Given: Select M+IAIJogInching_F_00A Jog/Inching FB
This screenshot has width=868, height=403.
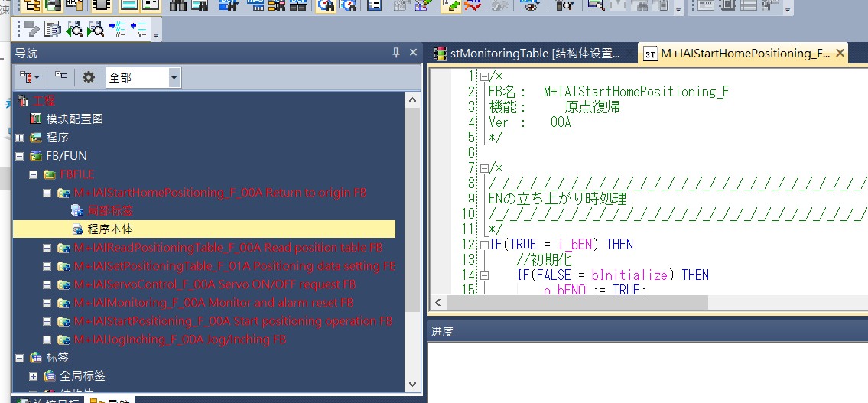Looking at the screenshot, I should [x=180, y=340].
